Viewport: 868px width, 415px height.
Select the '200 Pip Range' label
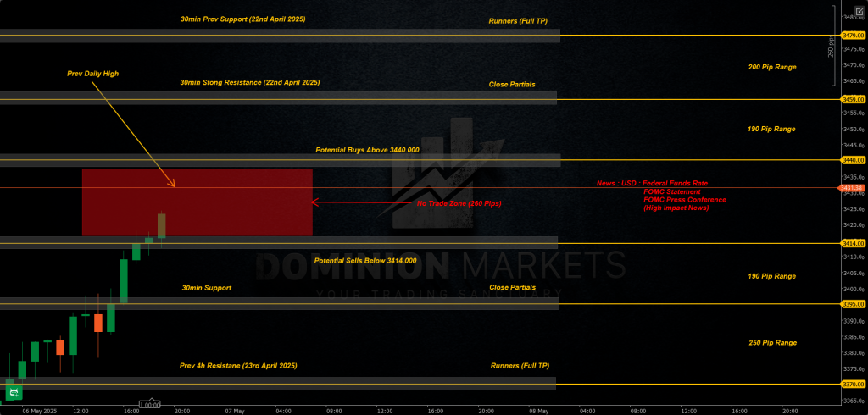771,67
